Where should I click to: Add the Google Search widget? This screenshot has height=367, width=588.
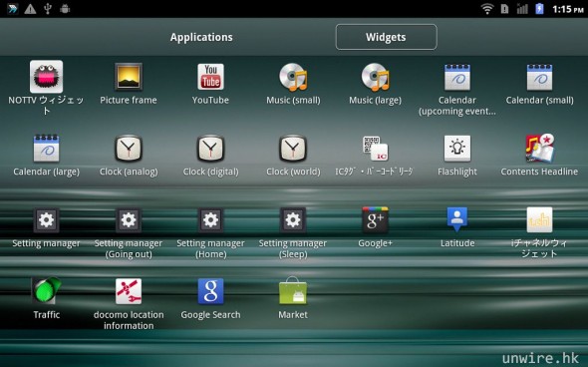[210, 291]
